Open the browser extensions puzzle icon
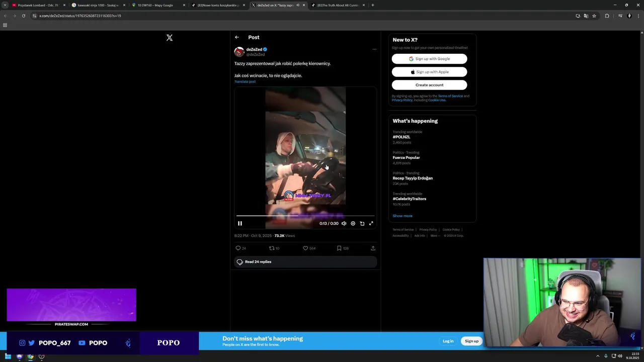Image resolution: width=644 pixels, height=362 pixels. coord(607,16)
